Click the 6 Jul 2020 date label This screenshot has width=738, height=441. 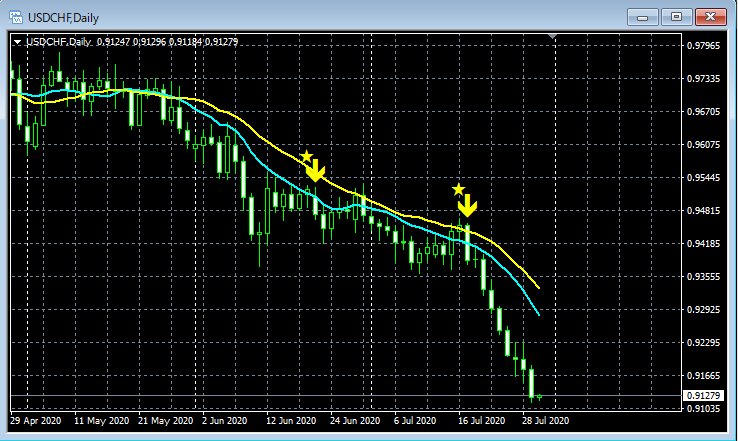[415, 420]
